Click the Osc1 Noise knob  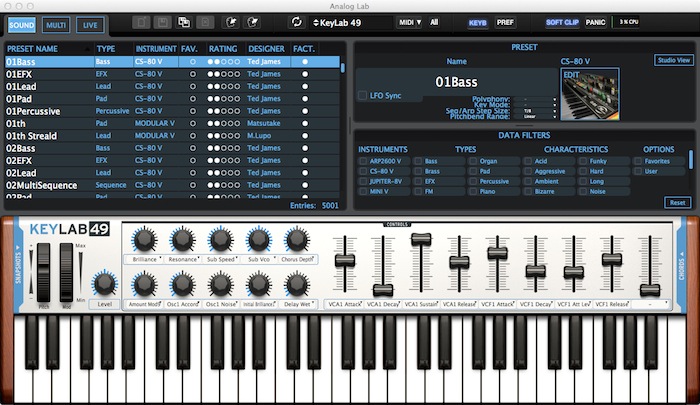tap(221, 285)
